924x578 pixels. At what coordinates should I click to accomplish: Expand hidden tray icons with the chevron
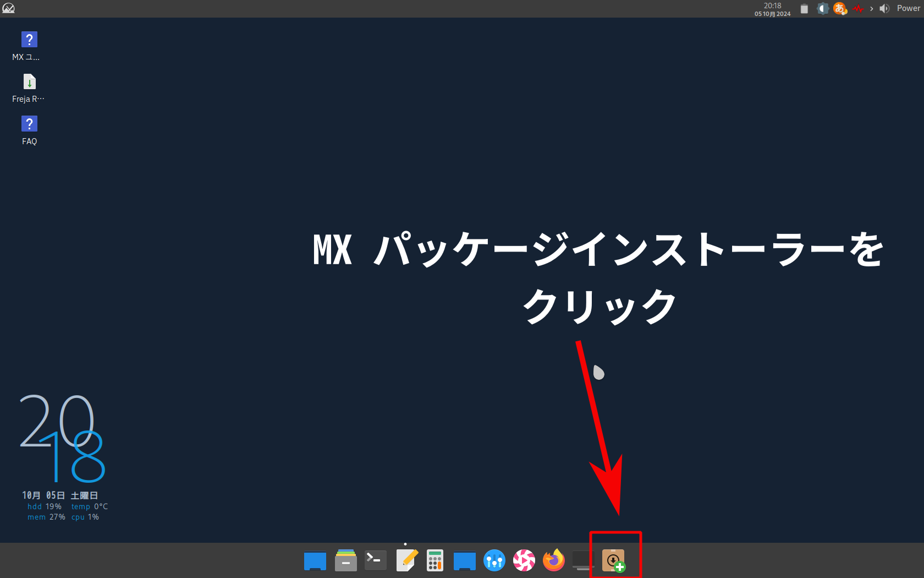[x=872, y=9]
